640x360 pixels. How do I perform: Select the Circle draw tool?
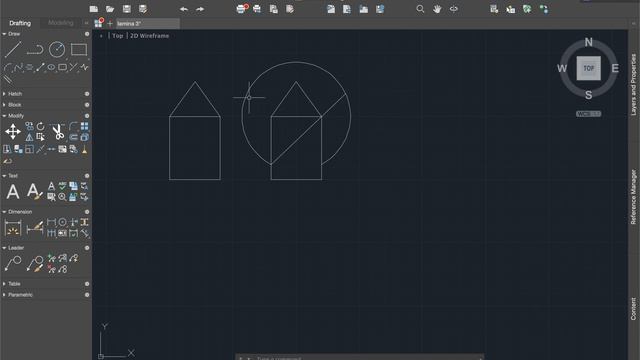coord(57,49)
